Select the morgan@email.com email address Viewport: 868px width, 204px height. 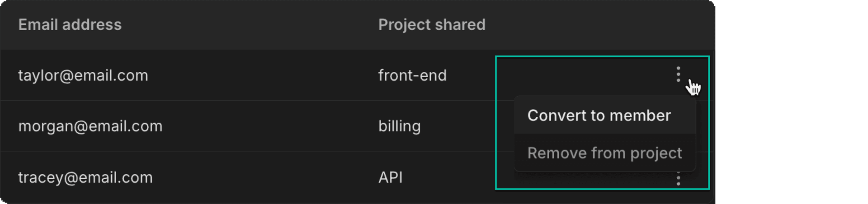90,126
